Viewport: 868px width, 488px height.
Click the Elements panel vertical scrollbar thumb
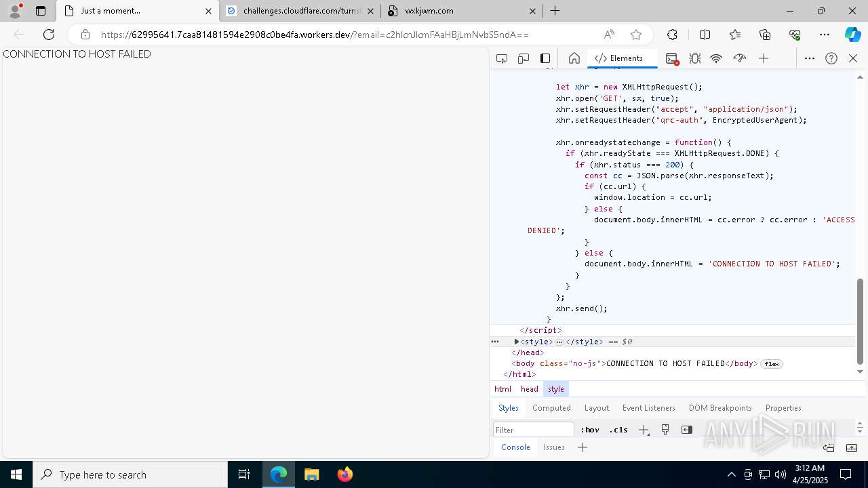coord(860,322)
